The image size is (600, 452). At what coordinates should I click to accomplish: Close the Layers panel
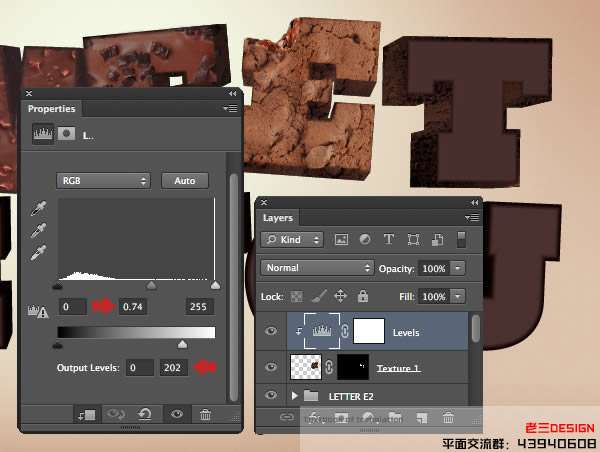click(x=264, y=202)
